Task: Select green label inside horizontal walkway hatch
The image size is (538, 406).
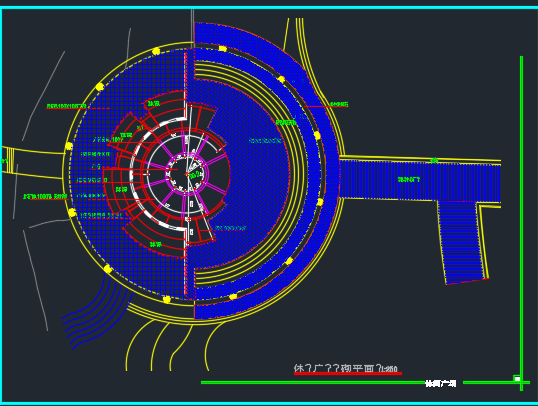Action: [x=408, y=179]
